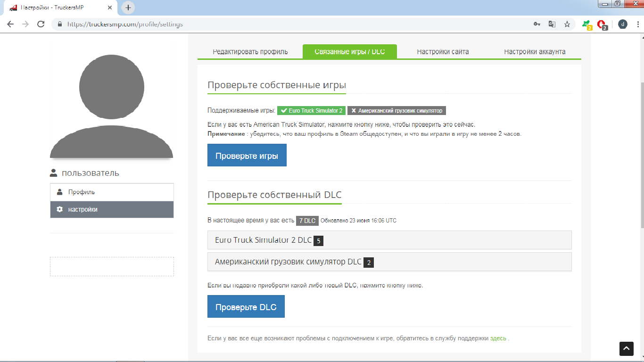Image resolution: width=644 pixels, height=362 pixels.
Task: Switch to the Редактировать профиль tab
Action: pos(250,52)
